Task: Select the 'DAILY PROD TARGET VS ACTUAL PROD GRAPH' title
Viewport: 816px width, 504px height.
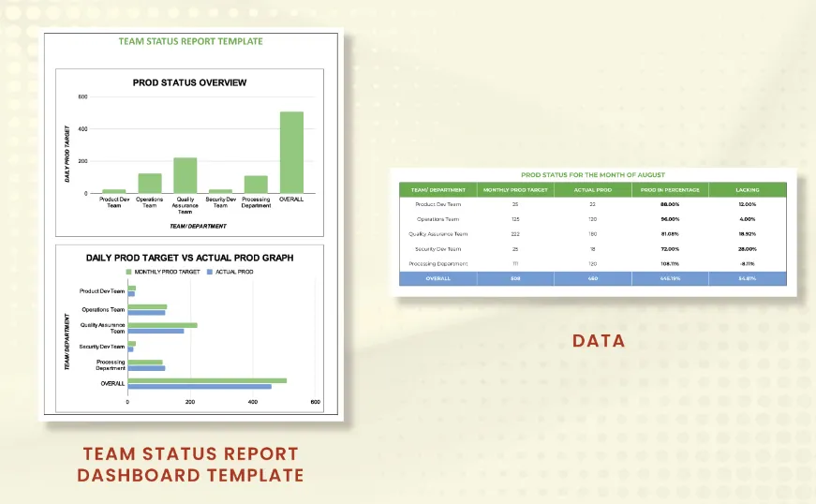Action: click(189, 258)
